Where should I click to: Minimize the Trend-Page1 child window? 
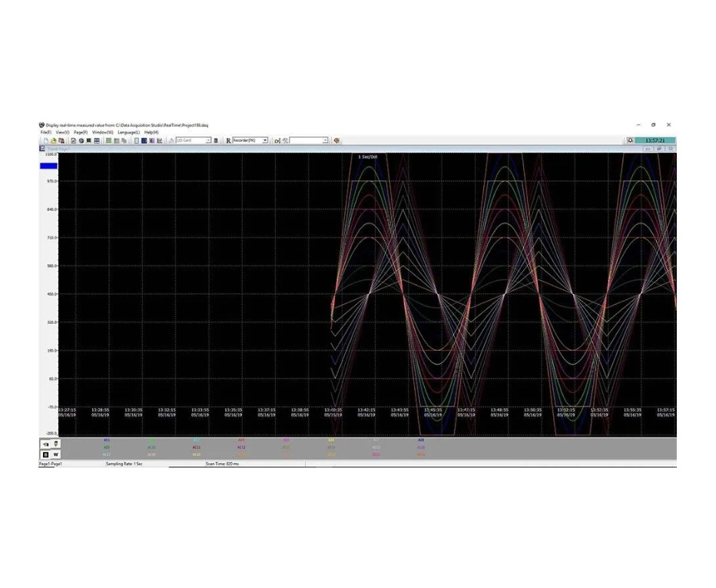click(649, 149)
